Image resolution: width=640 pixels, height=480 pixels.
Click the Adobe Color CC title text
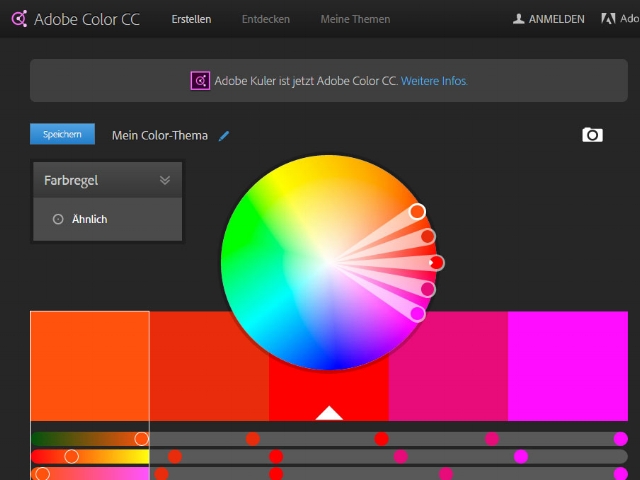click(87, 19)
